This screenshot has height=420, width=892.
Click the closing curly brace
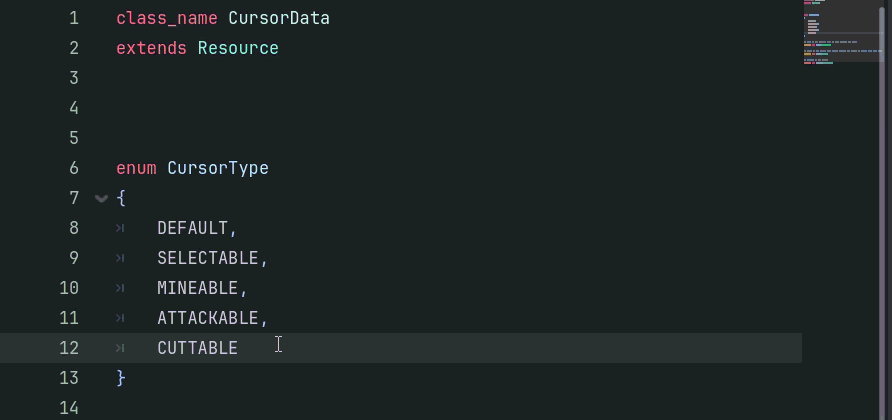click(121, 378)
